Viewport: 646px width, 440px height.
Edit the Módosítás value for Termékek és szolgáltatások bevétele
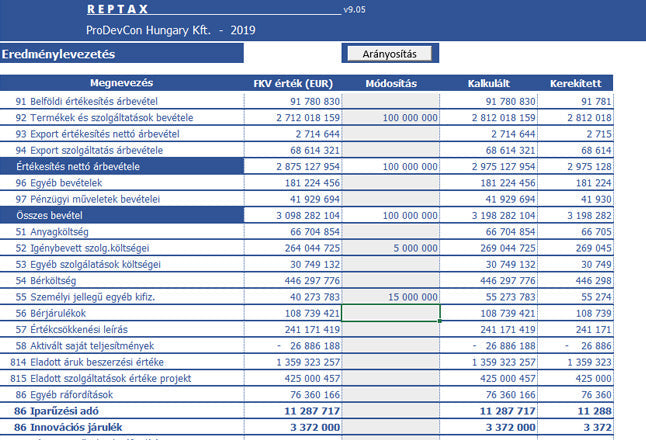pos(391,118)
